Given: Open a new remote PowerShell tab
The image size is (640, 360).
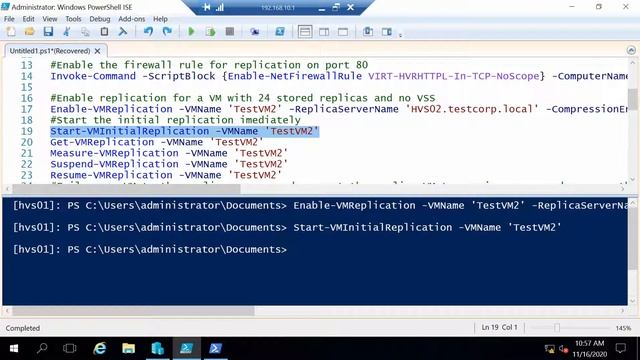Looking at the screenshot, I should pos(255,31).
